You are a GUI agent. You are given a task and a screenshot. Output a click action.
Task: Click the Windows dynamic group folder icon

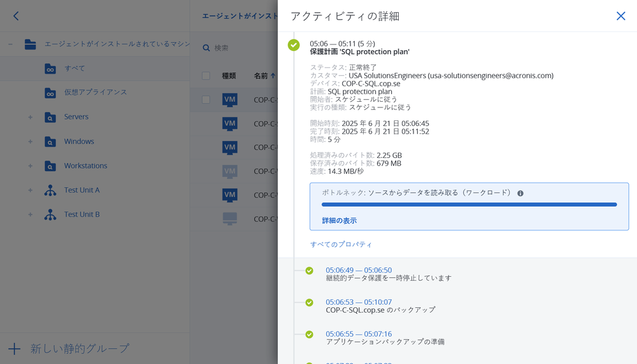[x=50, y=142]
